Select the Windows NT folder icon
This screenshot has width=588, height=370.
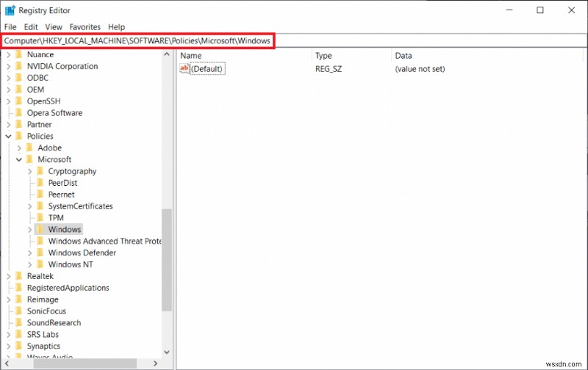click(x=40, y=264)
